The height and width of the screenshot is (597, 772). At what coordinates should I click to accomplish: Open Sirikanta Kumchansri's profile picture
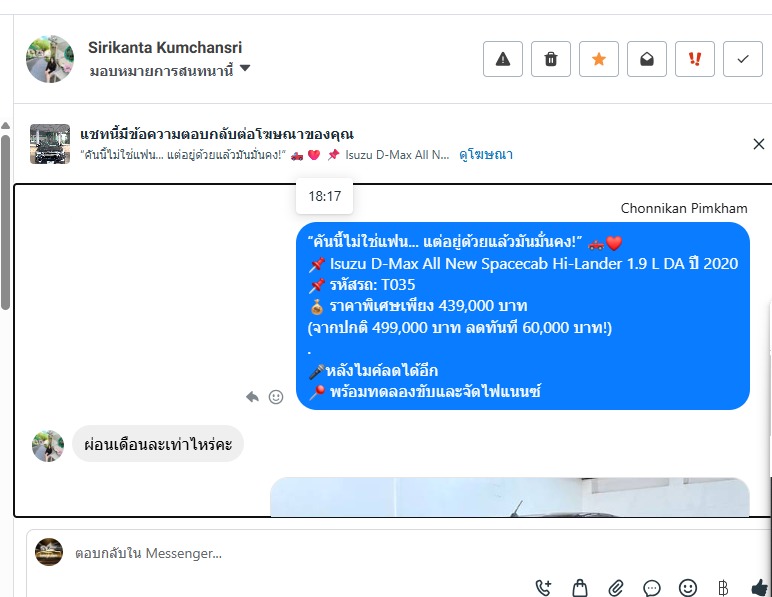click(x=50, y=59)
